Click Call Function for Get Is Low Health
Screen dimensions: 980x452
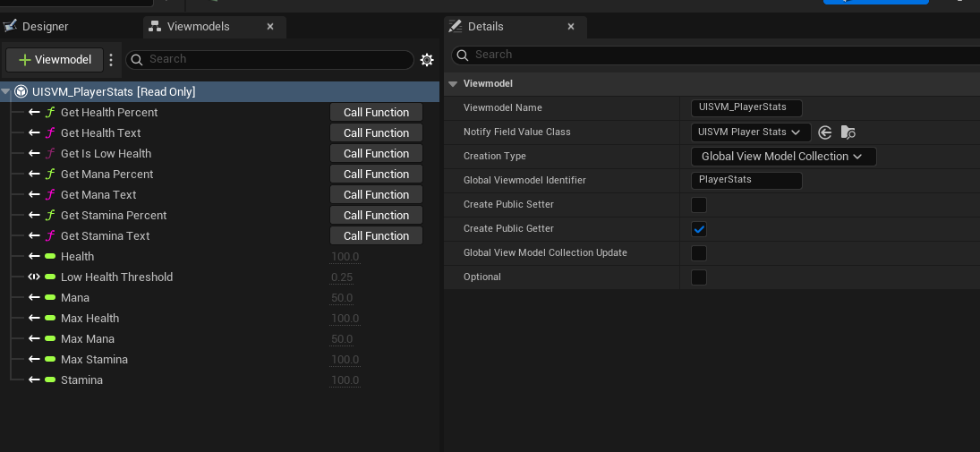(376, 154)
